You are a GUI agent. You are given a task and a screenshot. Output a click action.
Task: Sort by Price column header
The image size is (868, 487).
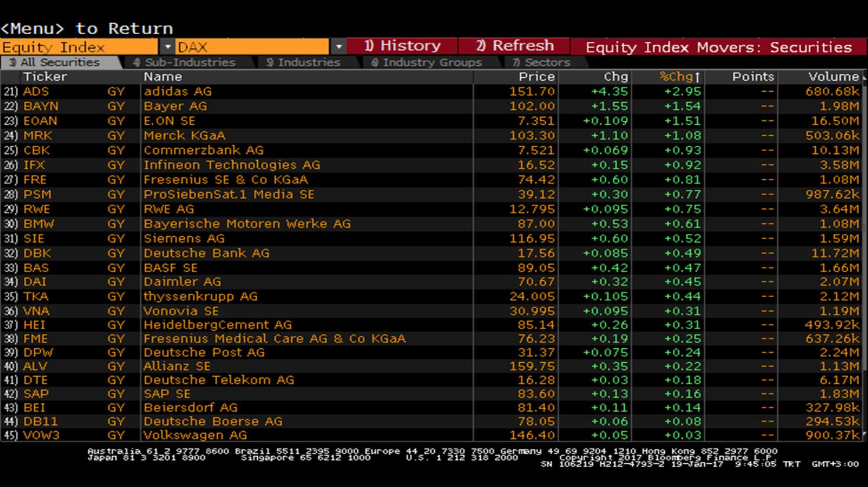pos(536,77)
